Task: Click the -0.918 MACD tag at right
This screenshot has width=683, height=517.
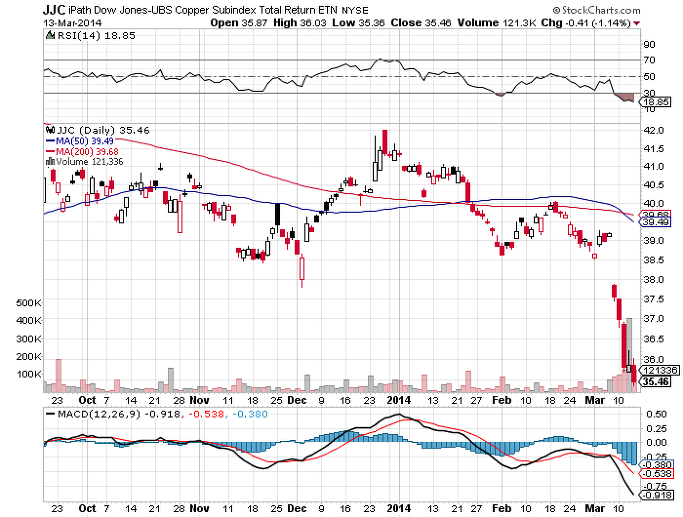Action: click(656, 495)
